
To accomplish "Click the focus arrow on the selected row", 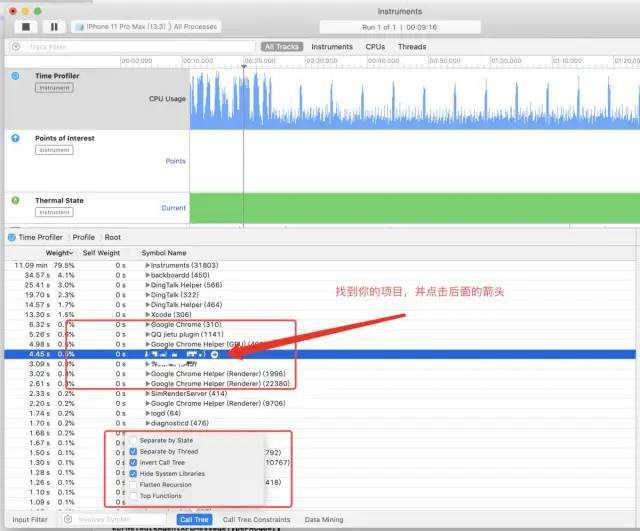I will tap(214, 354).
